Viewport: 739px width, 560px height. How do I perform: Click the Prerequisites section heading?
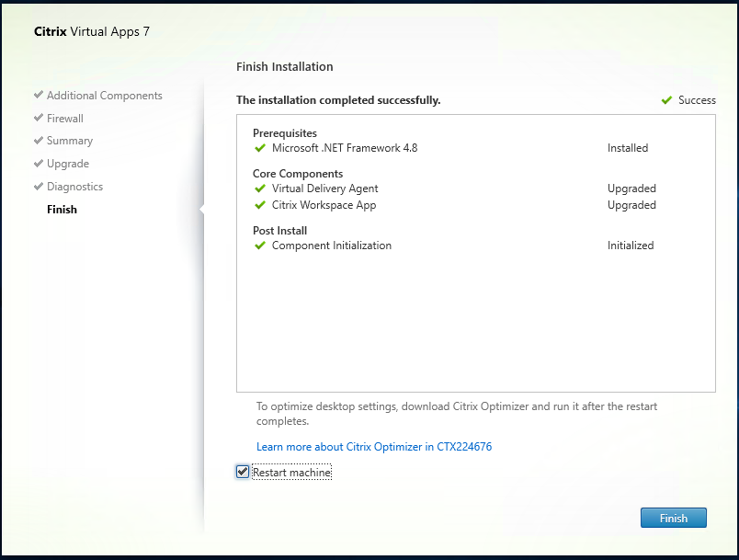tap(285, 133)
